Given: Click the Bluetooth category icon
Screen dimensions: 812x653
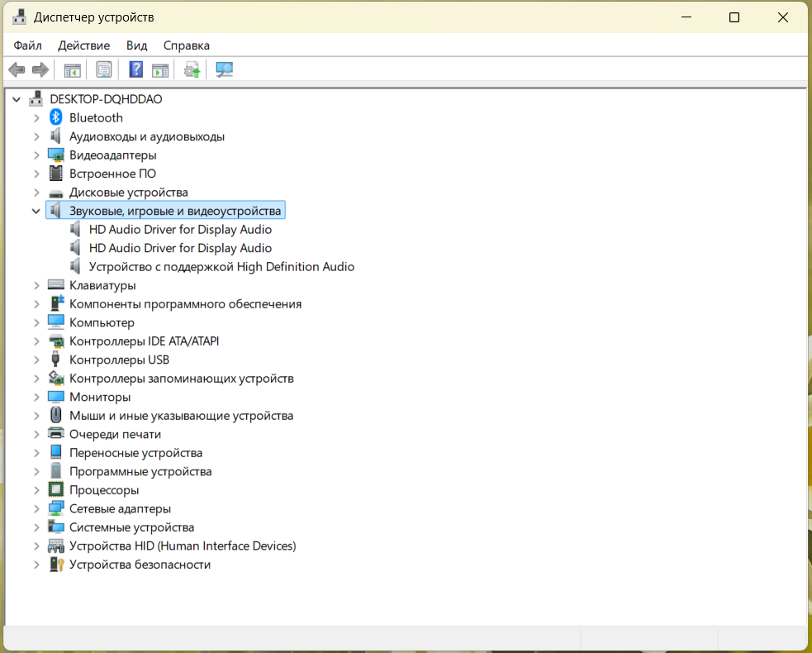Looking at the screenshot, I should (56, 117).
